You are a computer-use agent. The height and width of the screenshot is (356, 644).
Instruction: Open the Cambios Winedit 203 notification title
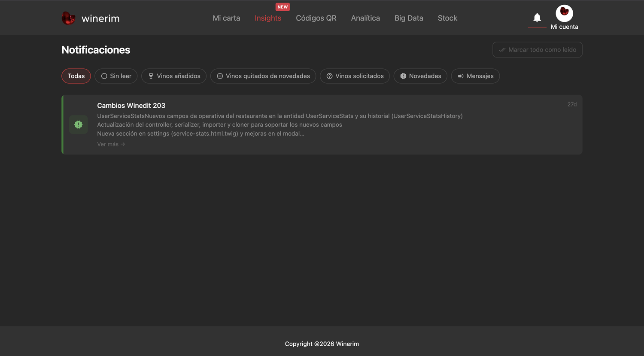(x=131, y=106)
